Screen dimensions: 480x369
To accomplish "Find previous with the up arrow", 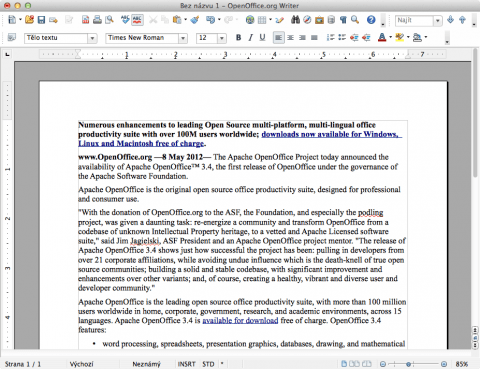I will tap(462, 20).
